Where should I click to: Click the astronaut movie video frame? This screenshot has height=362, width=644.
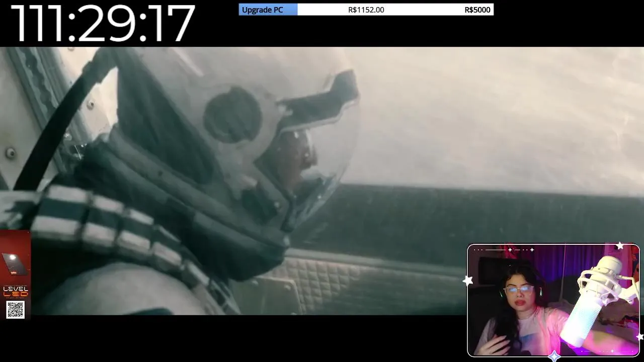[322, 181]
